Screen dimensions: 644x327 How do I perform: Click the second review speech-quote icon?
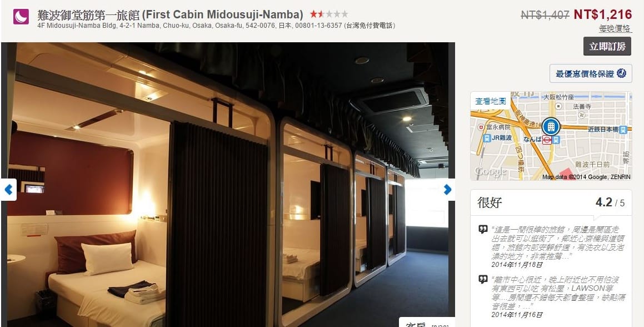click(x=483, y=280)
